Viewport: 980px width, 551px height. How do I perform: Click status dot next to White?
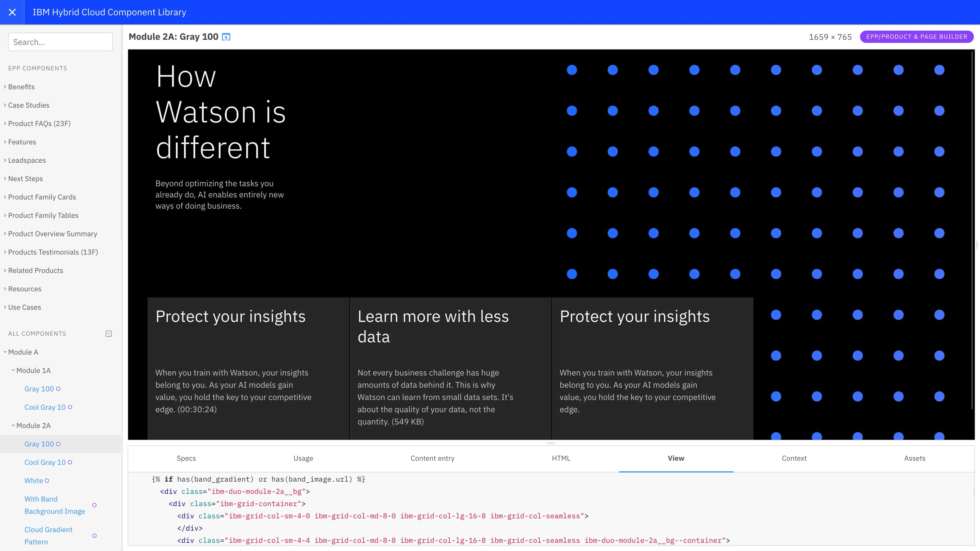(47, 481)
